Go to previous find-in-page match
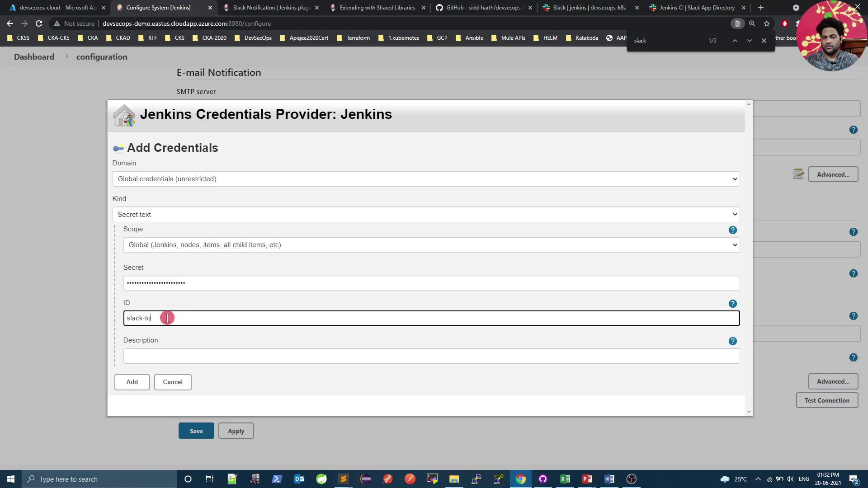The image size is (868, 488). 735,41
